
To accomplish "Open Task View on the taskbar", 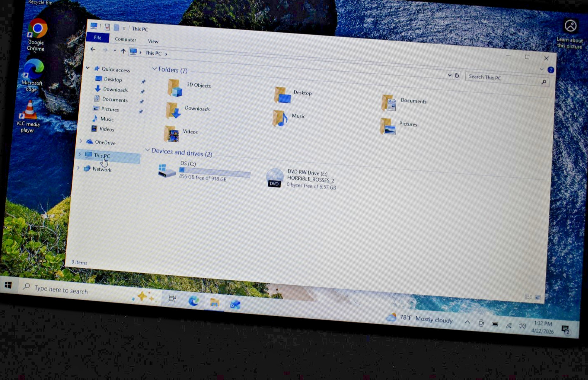I will [x=172, y=298].
